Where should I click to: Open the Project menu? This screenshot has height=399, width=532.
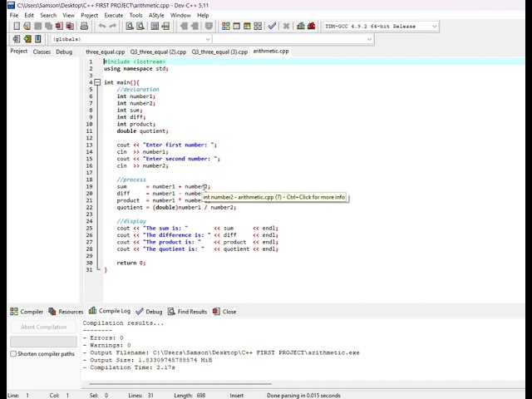coord(89,15)
